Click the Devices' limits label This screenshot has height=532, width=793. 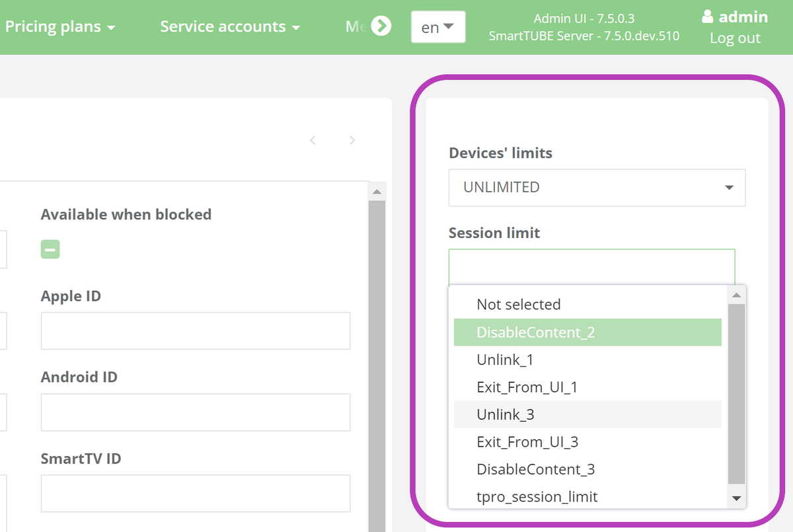pyautogui.click(x=500, y=153)
